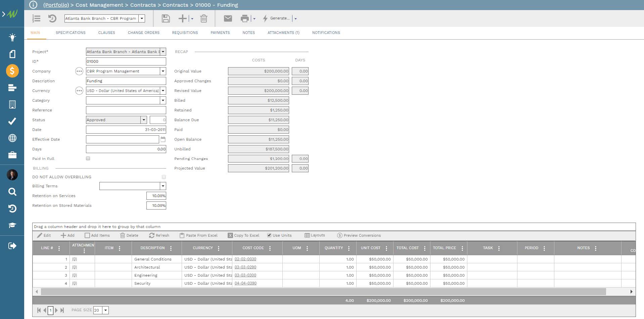The height and width of the screenshot is (319, 644).
Task: Open search from the left sidebar
Action: click(12, 192)
